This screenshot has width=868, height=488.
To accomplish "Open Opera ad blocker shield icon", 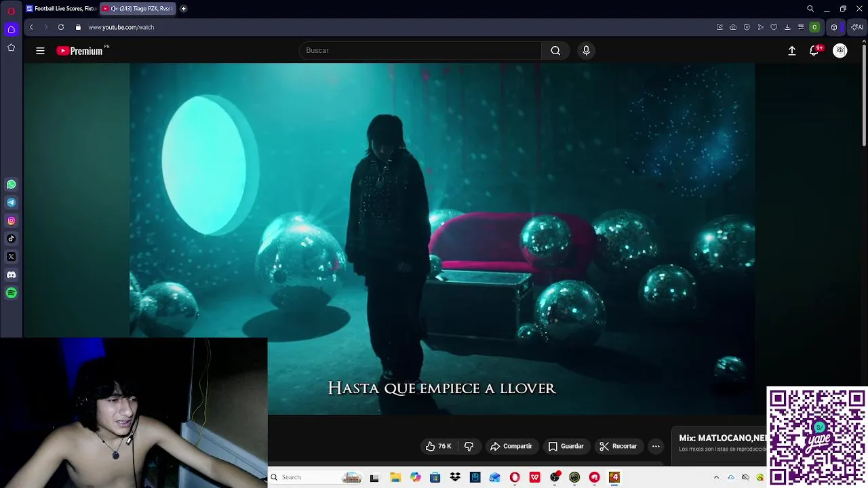I will 747,27.
